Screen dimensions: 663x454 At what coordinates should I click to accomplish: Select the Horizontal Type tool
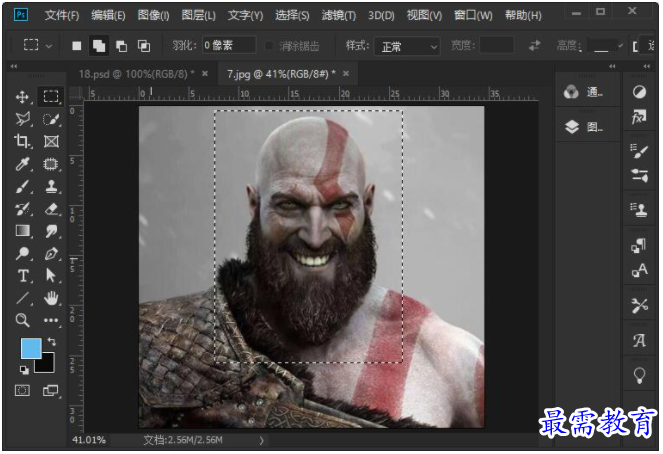[22, 276]
